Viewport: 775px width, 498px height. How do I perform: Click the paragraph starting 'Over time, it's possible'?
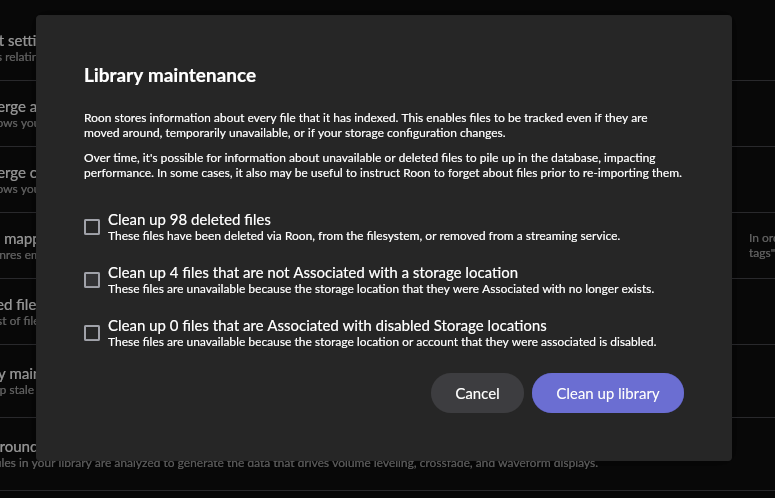[x=383, y=166]
